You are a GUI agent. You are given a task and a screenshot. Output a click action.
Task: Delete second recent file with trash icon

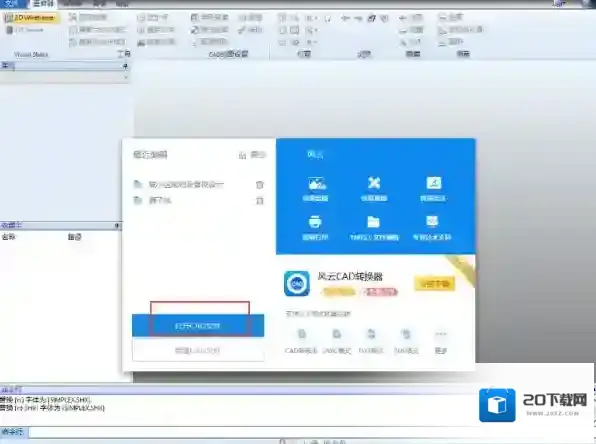[x=260, y=201]
